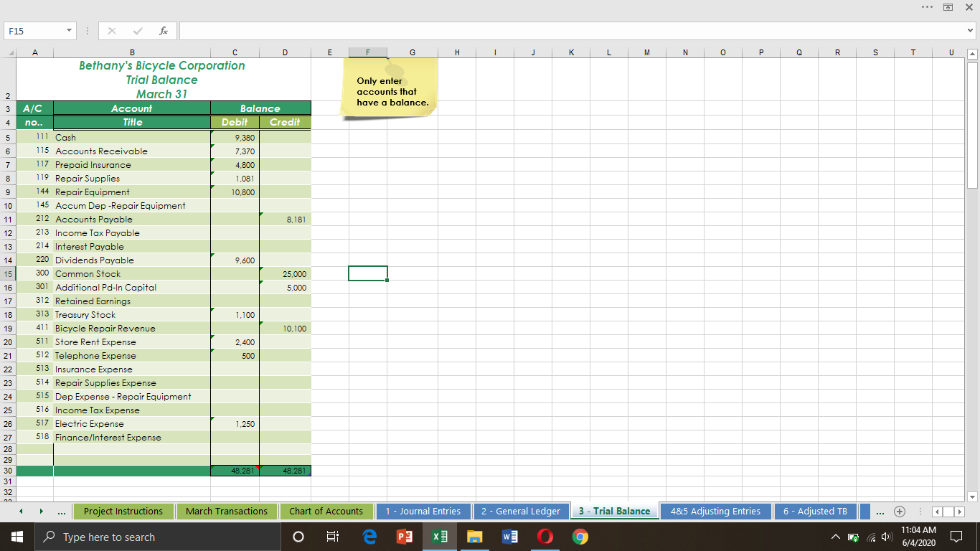Click the "Credit" column heading cell
The width and height of the screenshot is (980, 551).
coord(286,122)
